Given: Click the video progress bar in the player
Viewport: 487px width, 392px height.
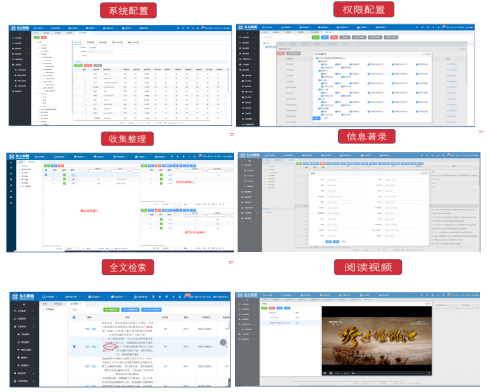Looking at the screenshot, I should click(387, 373).
